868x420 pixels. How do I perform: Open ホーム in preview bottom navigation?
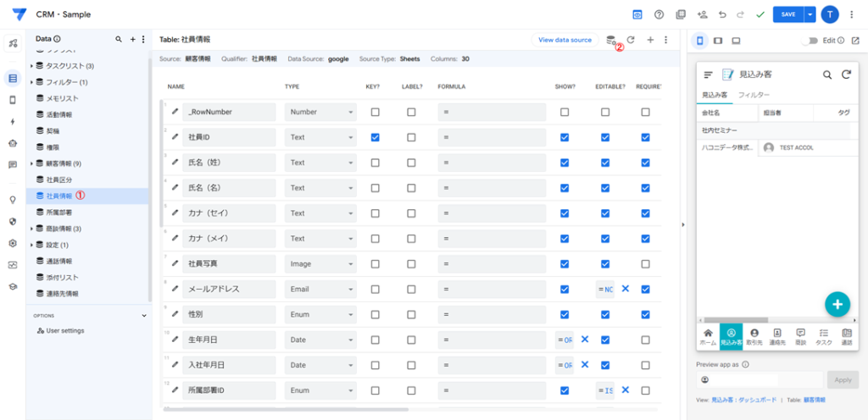point(708,336)
